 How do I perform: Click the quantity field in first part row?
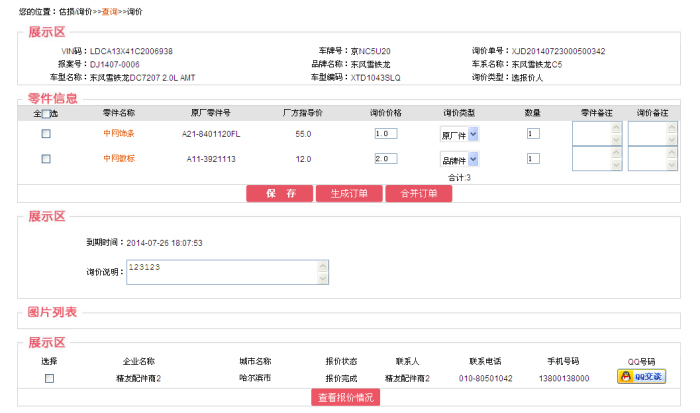pos(533,133)
